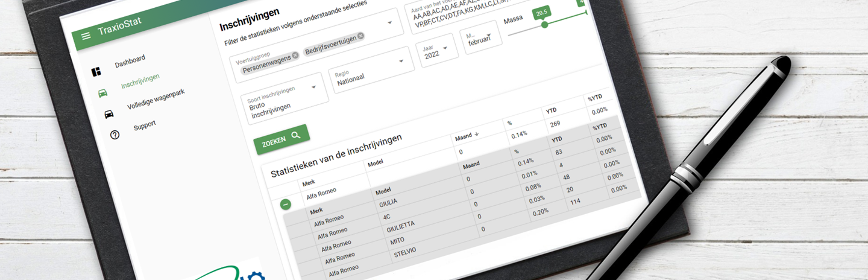Open the Support page link
Image resolution: width=868 pixels, height=280 pixels.
[x=145, y=124]
